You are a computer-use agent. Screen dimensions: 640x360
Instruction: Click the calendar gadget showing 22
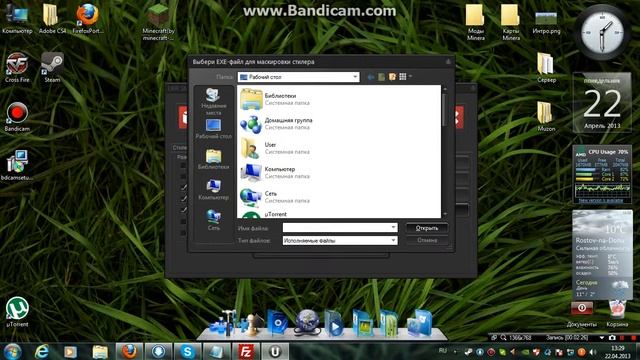coord(602,103)
